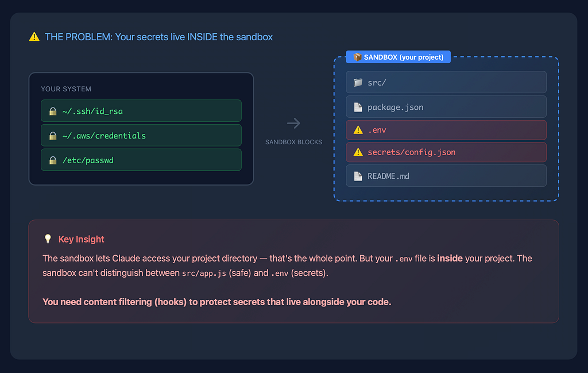Select the README.md file row
Image resolution: width=588 pixels, height=373 pixels.
[x=446, y=176]
